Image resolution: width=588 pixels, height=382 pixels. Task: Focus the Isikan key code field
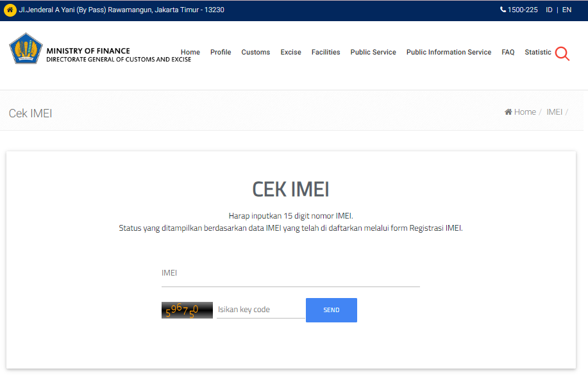(x=260, y=310)
